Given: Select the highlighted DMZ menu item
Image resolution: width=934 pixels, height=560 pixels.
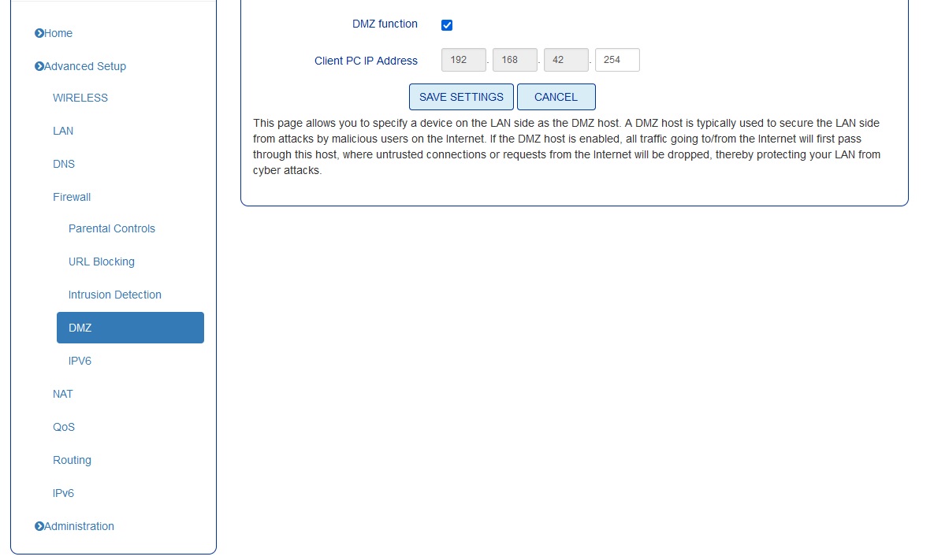Looking at the screenshot, I should [x=131, y=328].
